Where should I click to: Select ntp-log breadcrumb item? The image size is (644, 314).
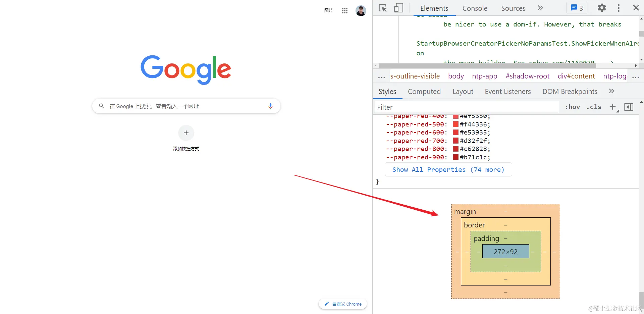pos(614,76)
